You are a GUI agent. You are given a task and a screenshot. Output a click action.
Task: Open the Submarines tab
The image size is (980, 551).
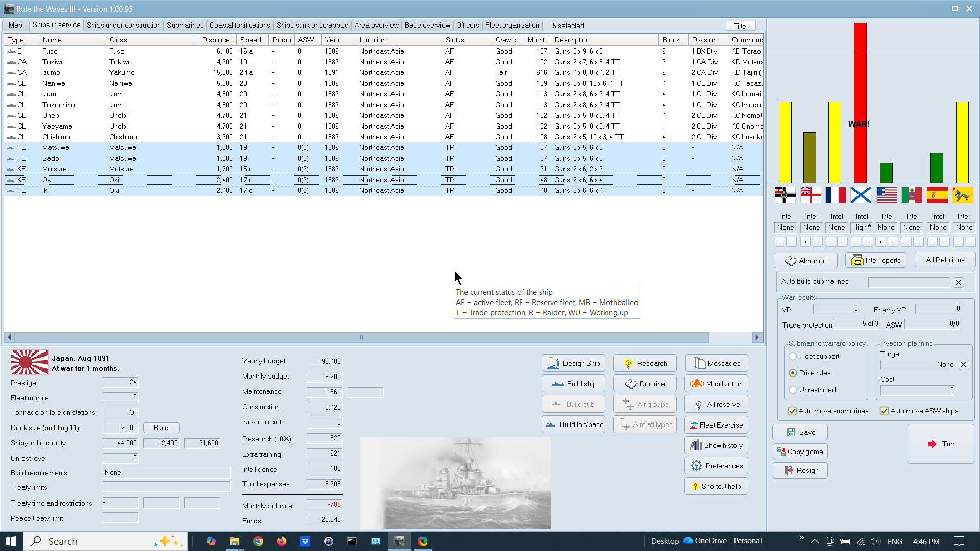tap(185, 26)
